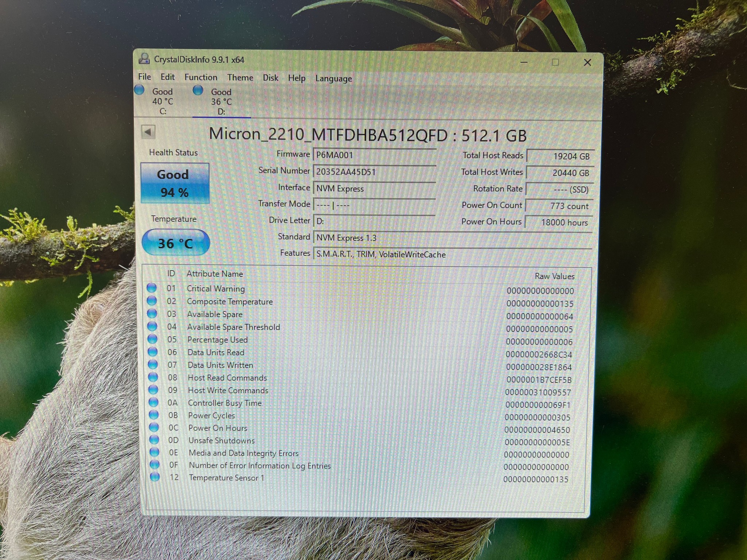This screenshot has width=747, height=560.
Task: Select the D: drive tab showing 36 °C
Action: (x=221, y=101)
